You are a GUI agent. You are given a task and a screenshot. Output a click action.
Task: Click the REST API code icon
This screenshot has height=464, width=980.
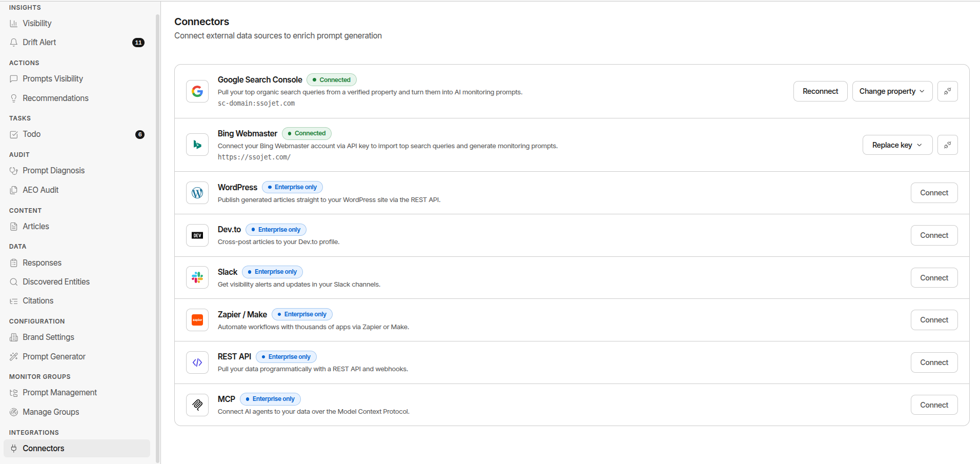coord(197,362)
